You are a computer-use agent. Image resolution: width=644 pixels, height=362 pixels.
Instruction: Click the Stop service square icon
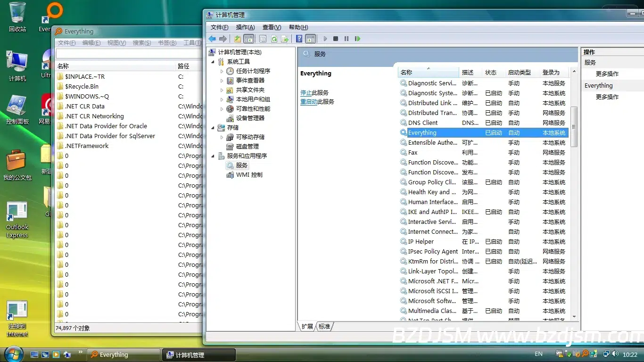tap(336, 39)
